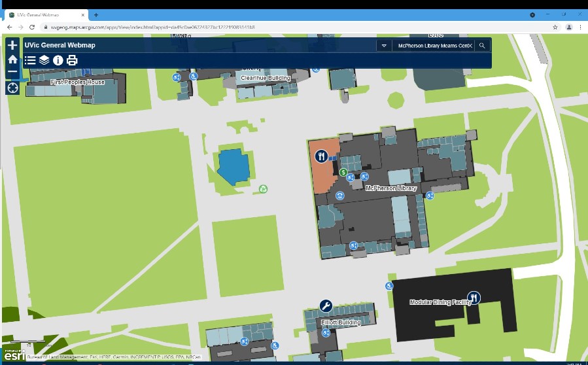Click the First Peoples House label
Viewport: 588px width, 365px height.
pyautogui.click(x=78, y=82)
